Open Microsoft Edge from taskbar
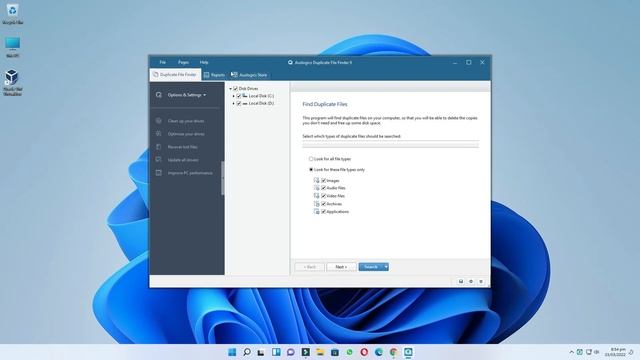 pyautogui.click(x=379, y=352)
